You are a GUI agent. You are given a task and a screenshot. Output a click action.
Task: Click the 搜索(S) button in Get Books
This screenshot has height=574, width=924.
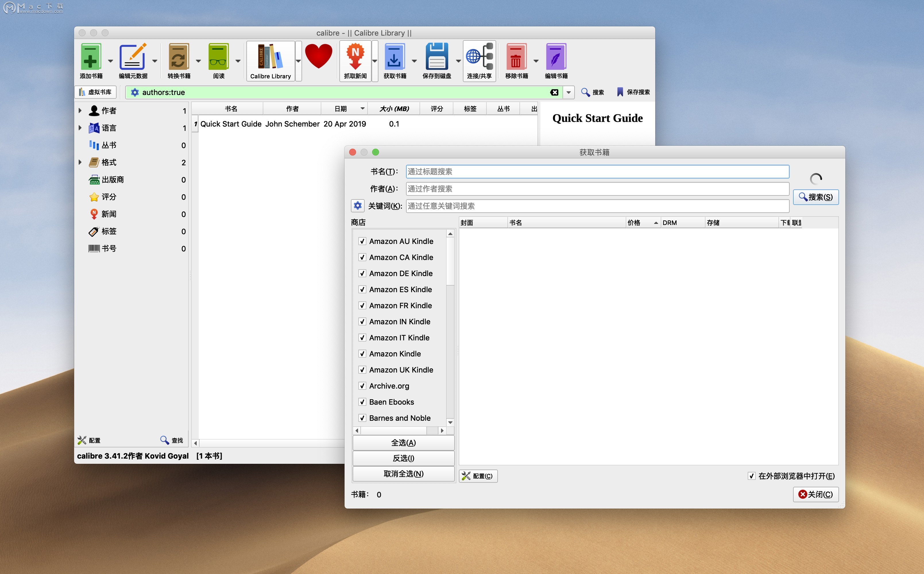point(815,197)
